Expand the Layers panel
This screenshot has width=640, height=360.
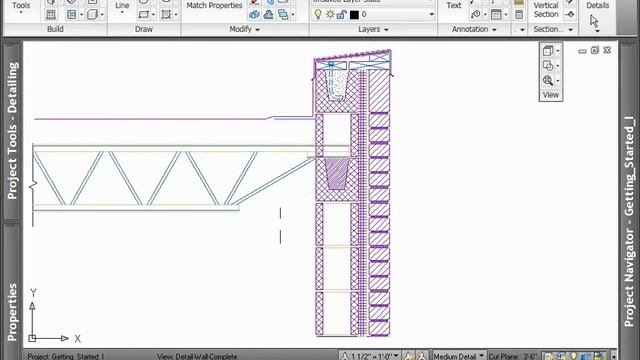click(x=373, y=29)
